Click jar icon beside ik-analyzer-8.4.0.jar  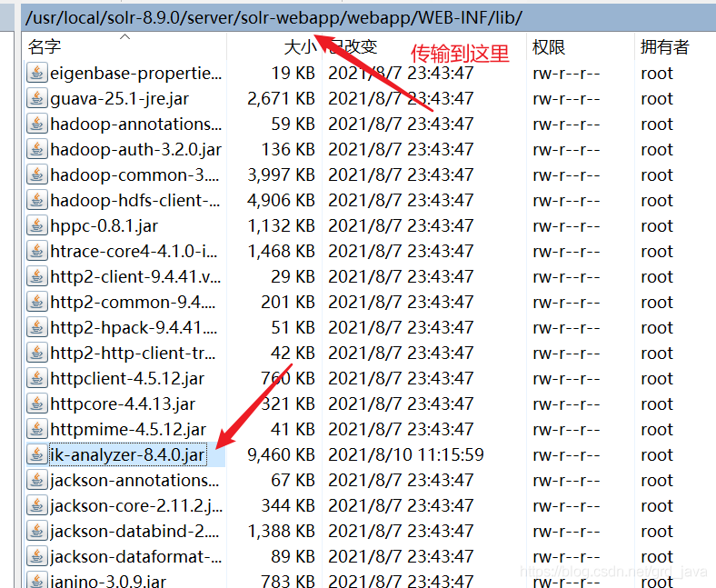37,454
